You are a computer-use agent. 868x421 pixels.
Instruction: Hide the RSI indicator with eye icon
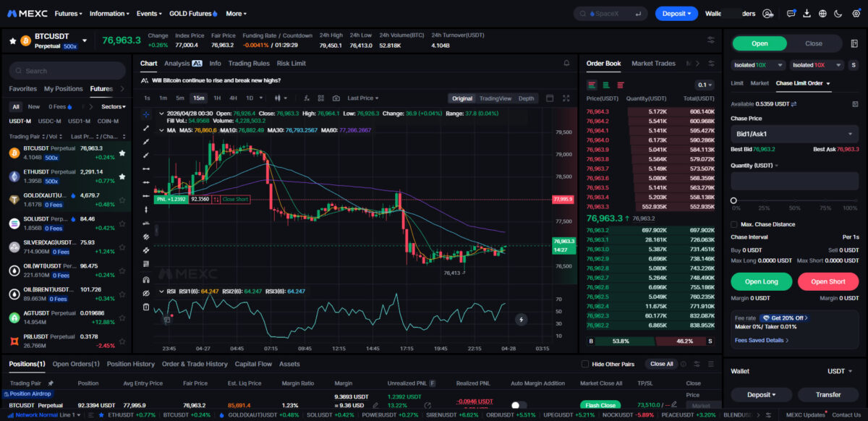(146, 292)
